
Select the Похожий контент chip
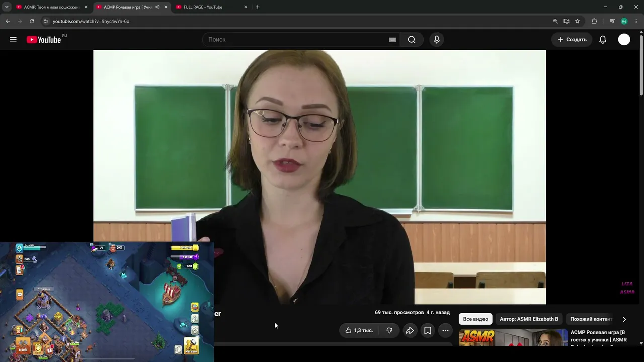(591, 319)
